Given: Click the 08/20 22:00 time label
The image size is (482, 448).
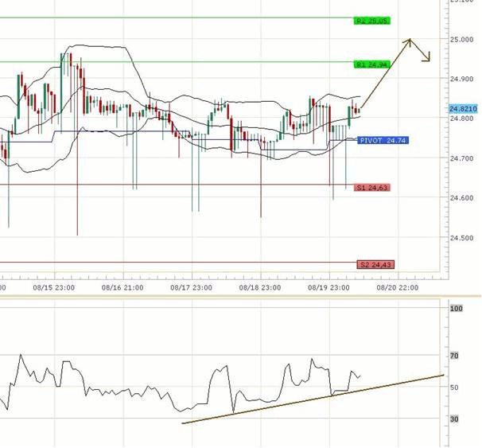Looking at the screenshot, I should coord(398,288).
